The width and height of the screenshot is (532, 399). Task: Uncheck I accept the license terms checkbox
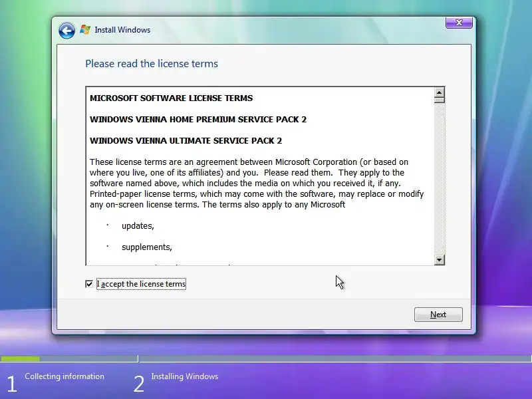click(89, 284)
